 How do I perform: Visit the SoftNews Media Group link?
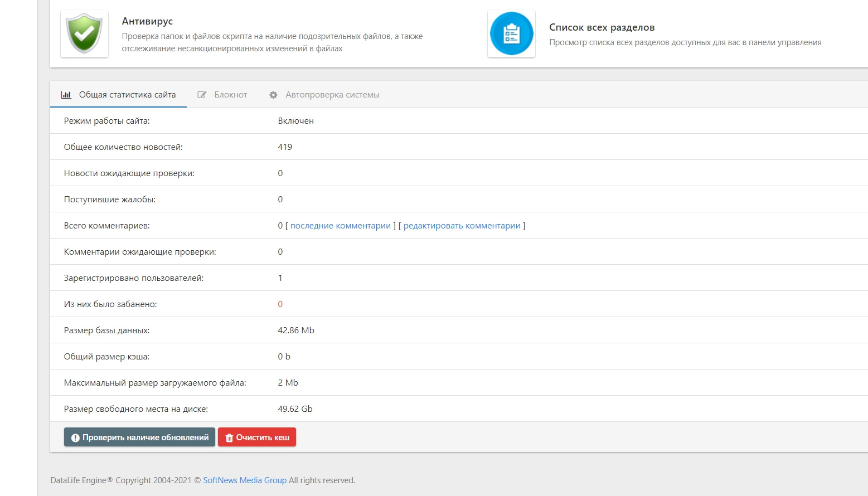point(245,480)
